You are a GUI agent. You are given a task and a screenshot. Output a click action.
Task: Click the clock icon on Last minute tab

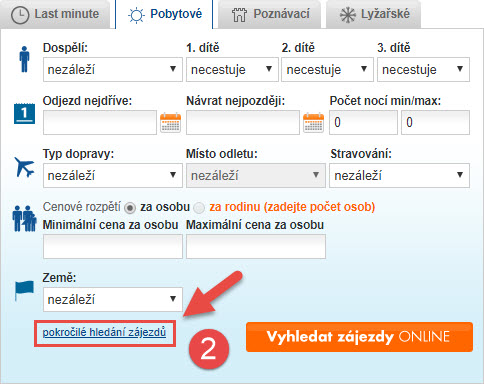(20, 15)
